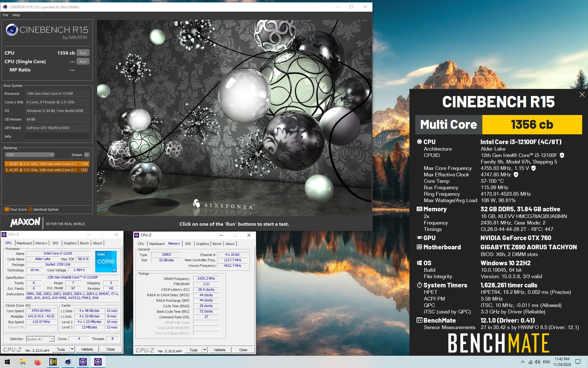Viewport: 588px width, 368px height.
Task: Open the volume tray icon
Action: tap(537, 362)
